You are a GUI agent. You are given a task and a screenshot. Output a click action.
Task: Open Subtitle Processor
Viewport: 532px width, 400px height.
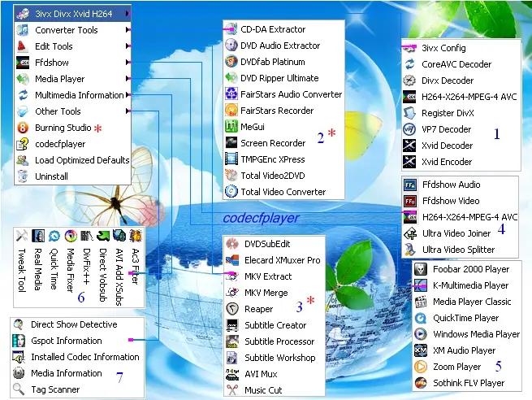click(x=275, y=341)
